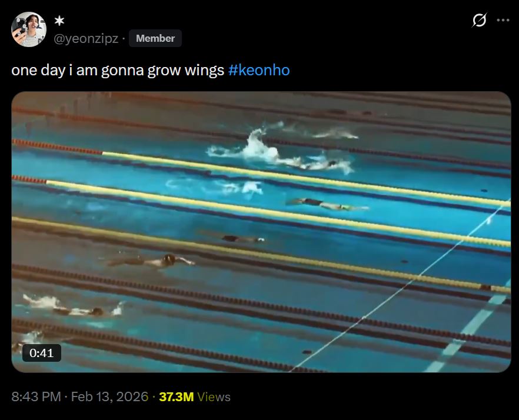519x420 pixels.
Task: Open the #keonho hashtag
Action: coord(259,70)
